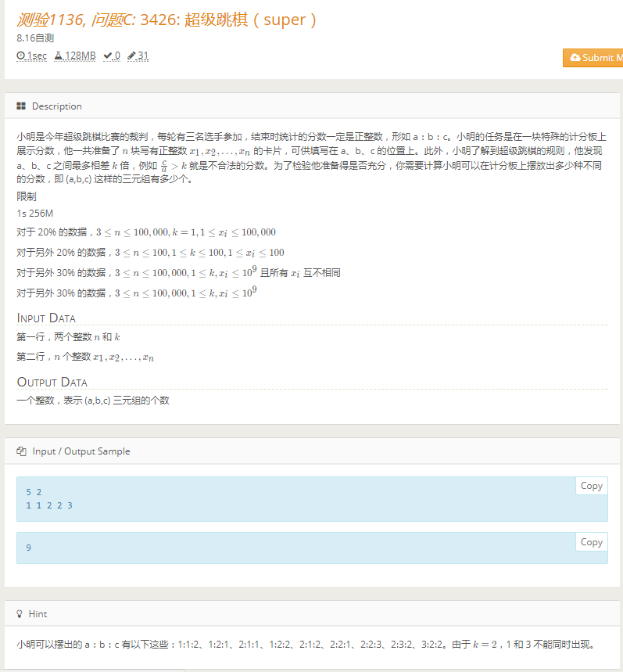Click the 1sec time limit text
623x672 pixels.
[37, 56]
